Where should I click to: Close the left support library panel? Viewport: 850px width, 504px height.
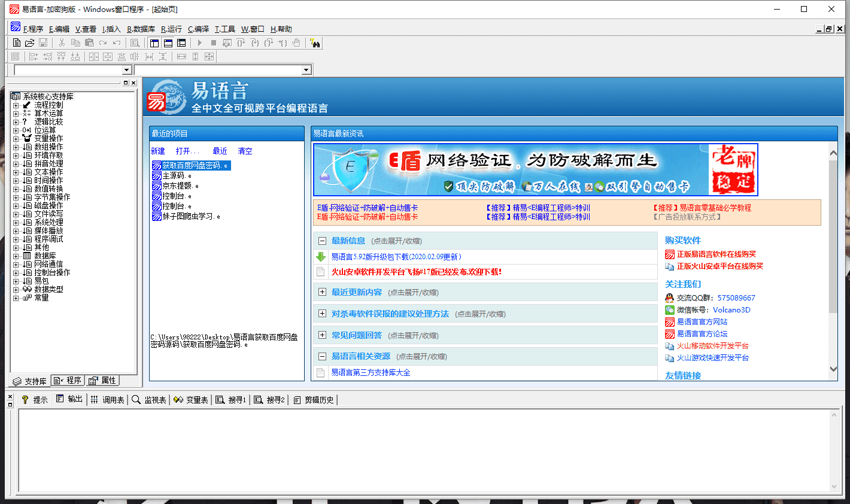[133, 83]
